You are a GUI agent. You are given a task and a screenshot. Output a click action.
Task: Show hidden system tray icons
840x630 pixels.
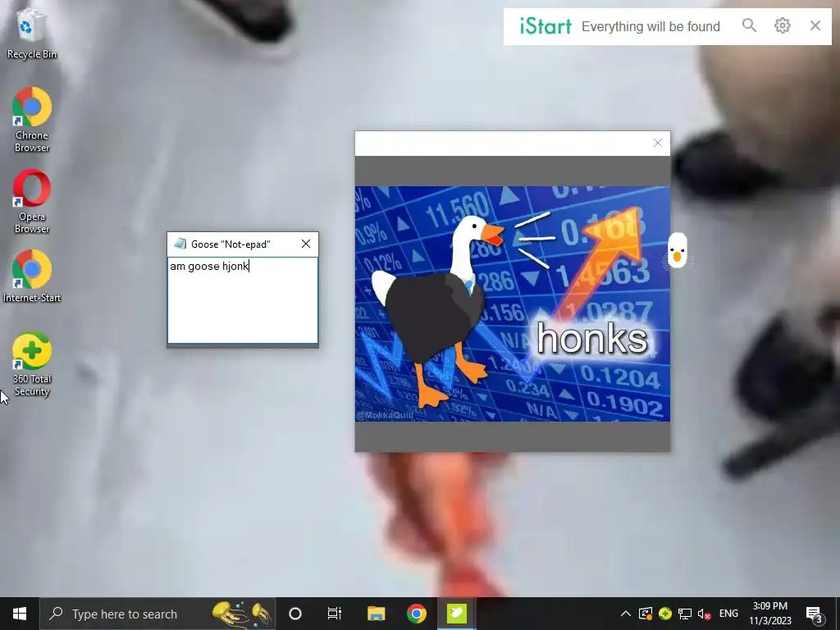coord(625,614)
